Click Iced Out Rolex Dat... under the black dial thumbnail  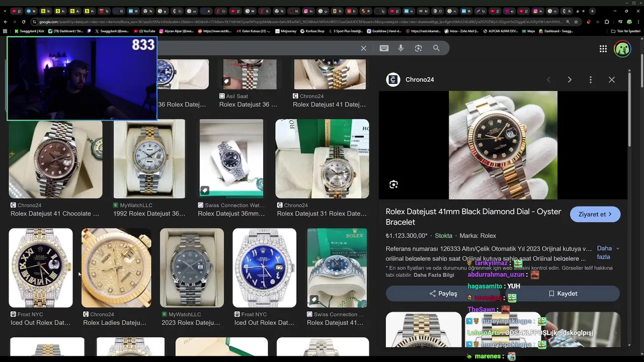(x=40, y=323)
